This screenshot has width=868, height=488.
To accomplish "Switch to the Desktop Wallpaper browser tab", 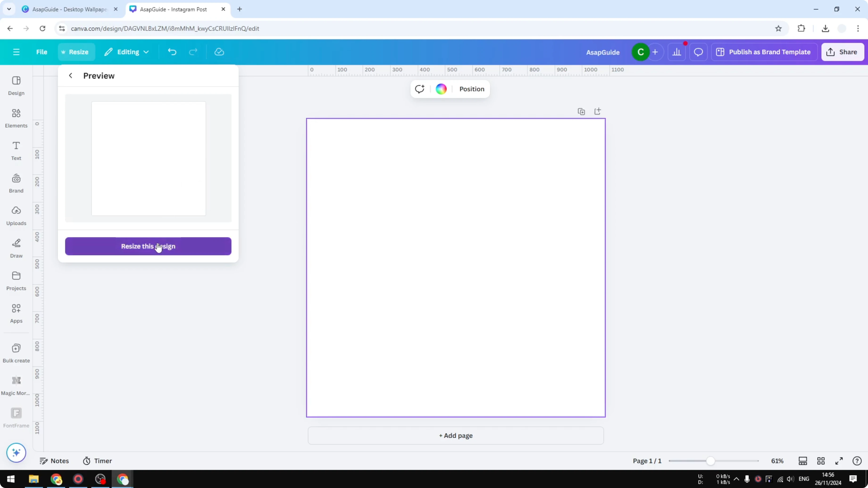I will click(x=67, y=9).
